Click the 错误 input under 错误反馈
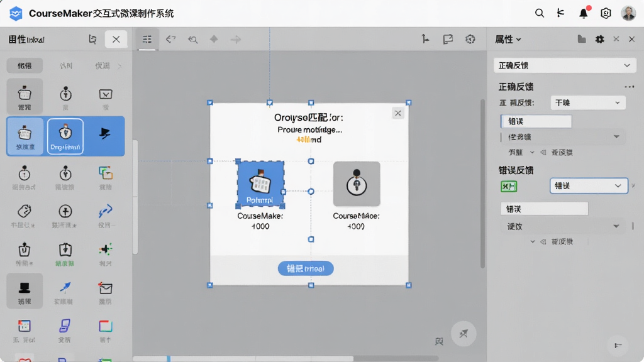Screen dimensions: 644x362 tap(544, 209)
